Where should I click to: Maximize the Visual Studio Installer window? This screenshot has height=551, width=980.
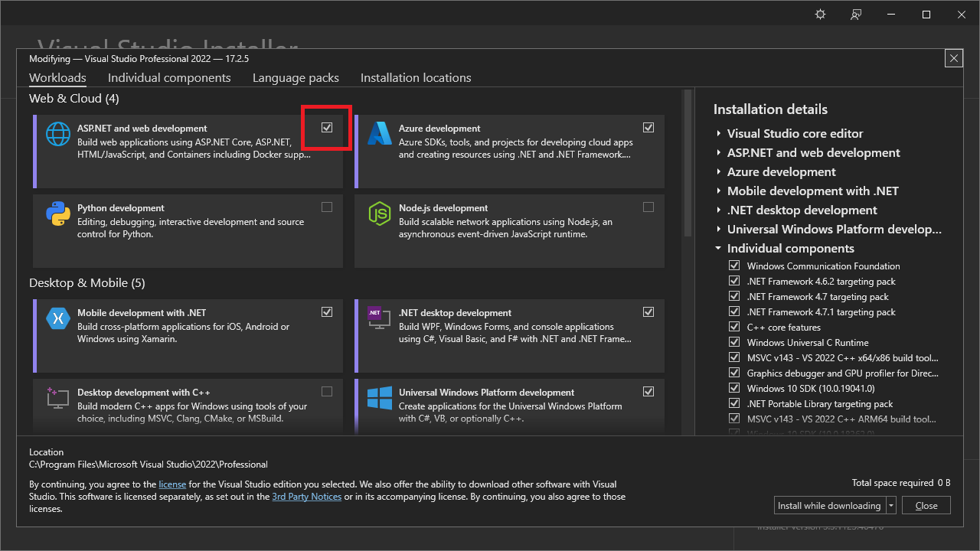(926, 15)
